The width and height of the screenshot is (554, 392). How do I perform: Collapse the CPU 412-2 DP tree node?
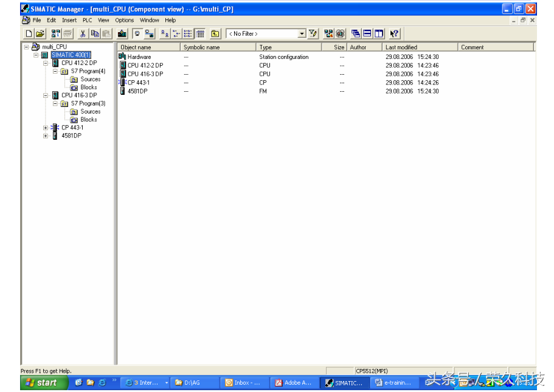(x=46, y=63)
